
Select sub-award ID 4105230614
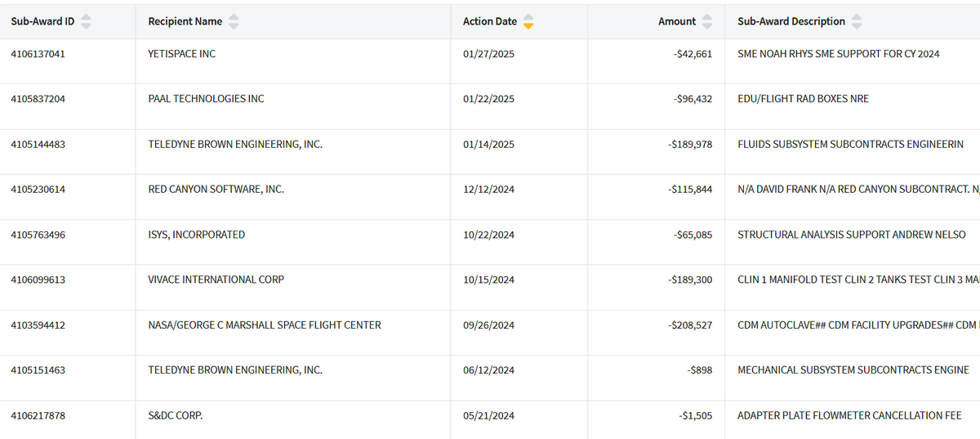tap(38, 189)
